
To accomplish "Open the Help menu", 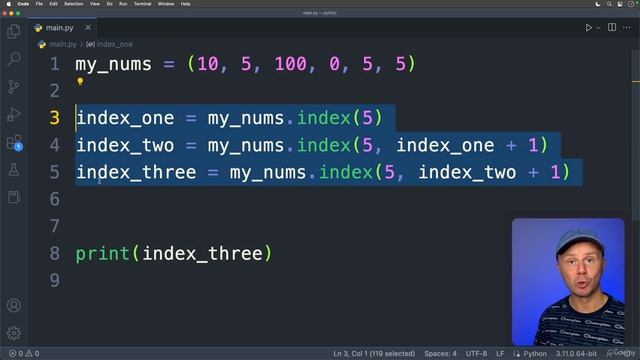I will (185, 4).
